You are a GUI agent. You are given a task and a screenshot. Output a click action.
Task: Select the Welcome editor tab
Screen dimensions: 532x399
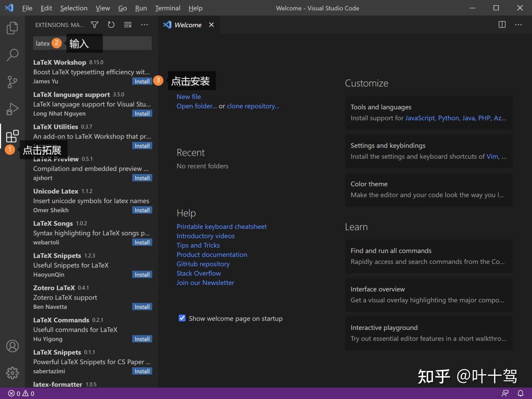coord(189,25)
